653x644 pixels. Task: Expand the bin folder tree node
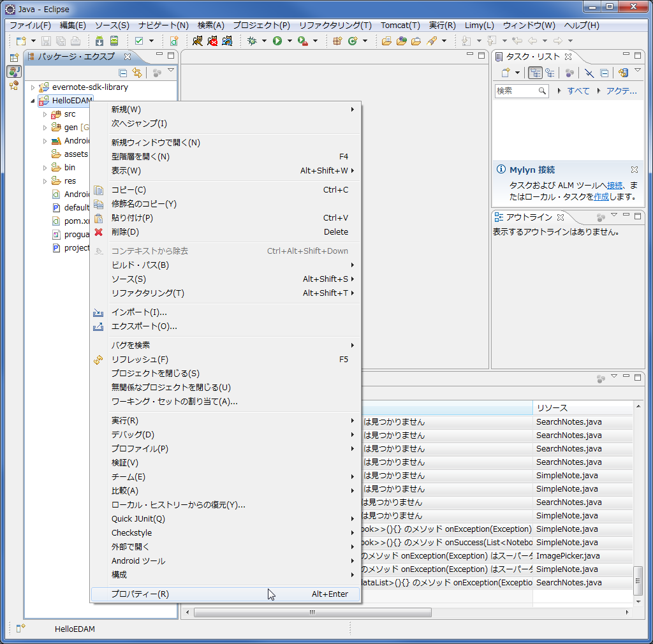[x=45, y=168]
